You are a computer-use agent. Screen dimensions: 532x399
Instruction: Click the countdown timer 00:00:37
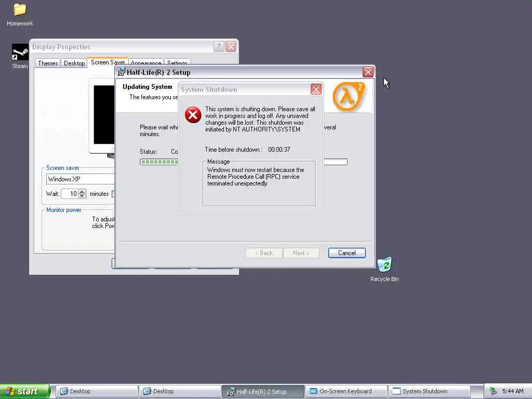[x=279, y=150]
